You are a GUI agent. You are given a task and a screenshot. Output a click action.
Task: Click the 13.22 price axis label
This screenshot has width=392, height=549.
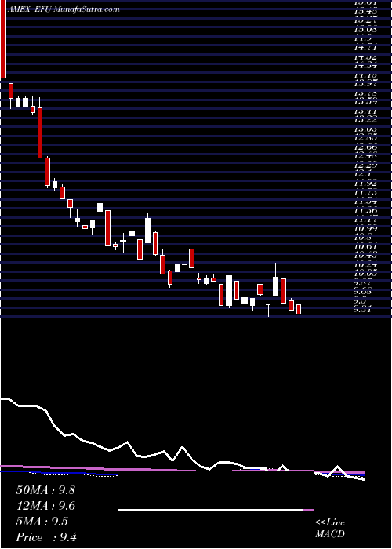coord(365,120)
